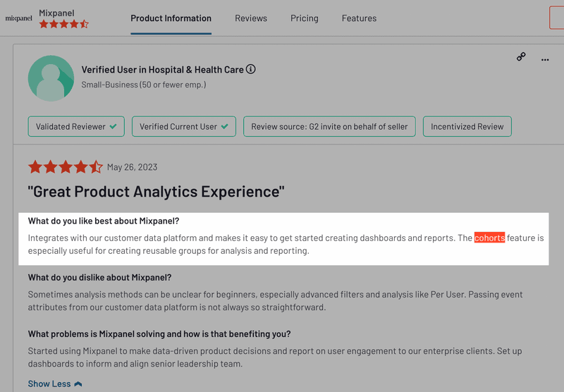Open the Product Information tab

coord(171,18)
